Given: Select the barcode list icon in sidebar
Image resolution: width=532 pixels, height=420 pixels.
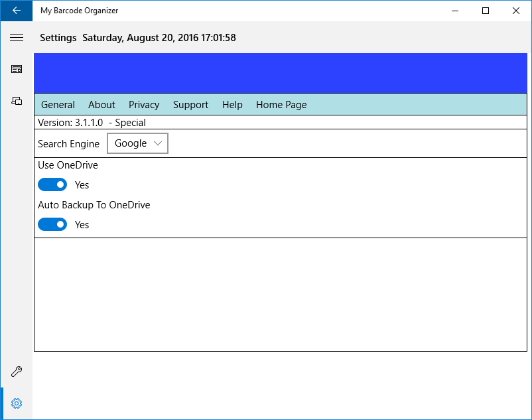Looking at the screenshot, I should [17, 68].
